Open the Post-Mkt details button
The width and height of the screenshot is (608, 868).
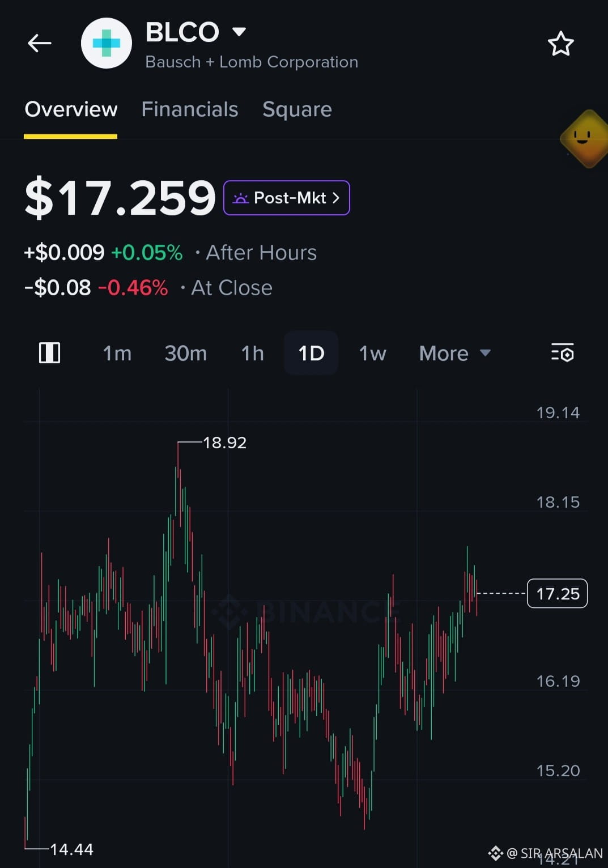(287, 198)
